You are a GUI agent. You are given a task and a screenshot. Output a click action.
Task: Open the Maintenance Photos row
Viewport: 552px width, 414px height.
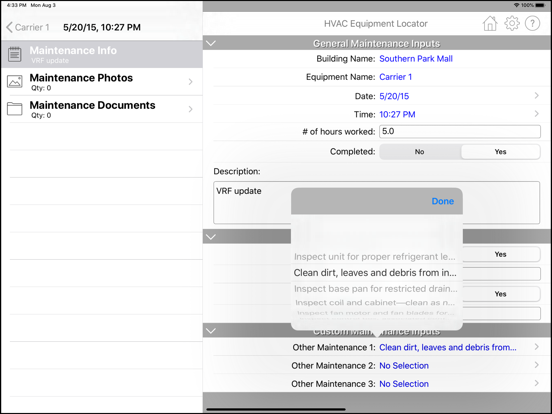[101, 82]
